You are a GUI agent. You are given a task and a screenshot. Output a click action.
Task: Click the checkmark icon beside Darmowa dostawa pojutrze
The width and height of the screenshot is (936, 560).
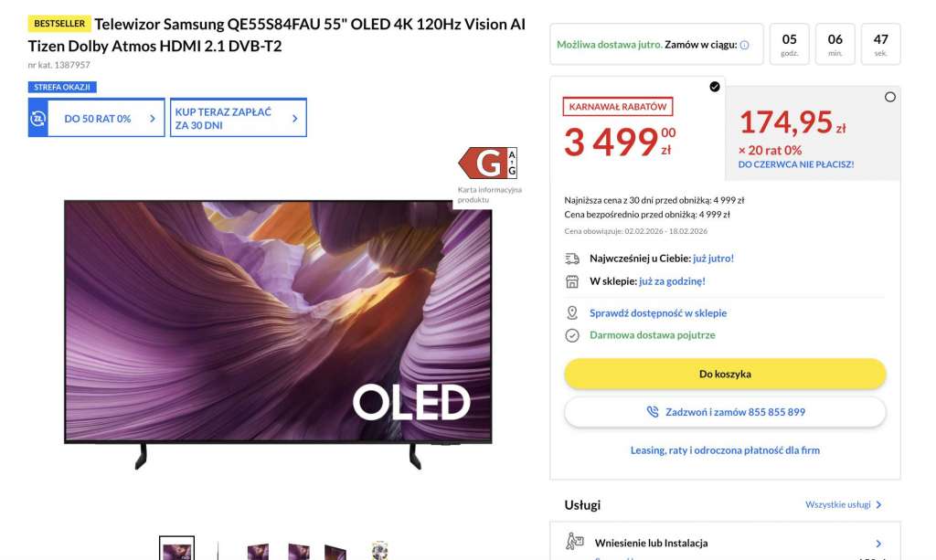click(x=574, y=334)
